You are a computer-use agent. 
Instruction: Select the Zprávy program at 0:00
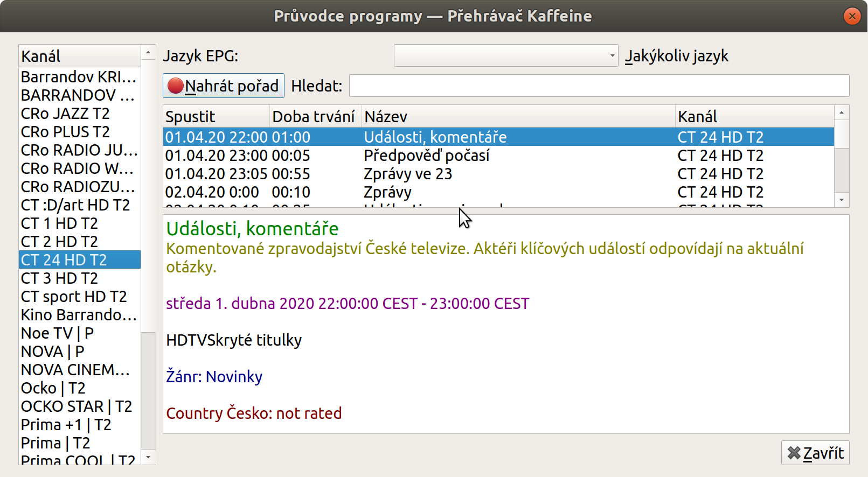(x=498, y=192)
